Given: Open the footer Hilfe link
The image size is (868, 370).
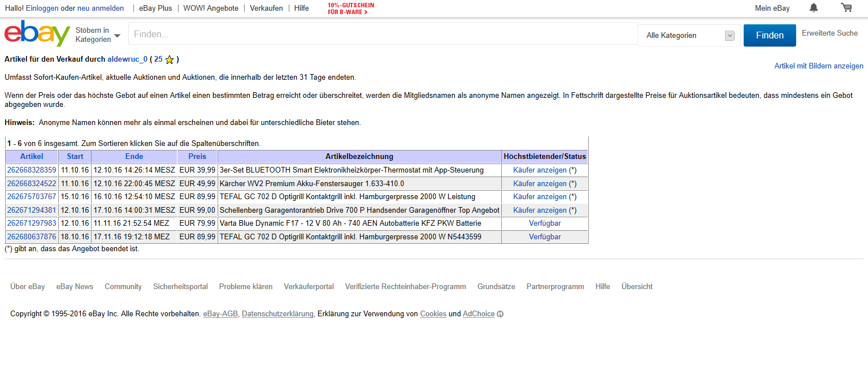Looking at the screenshot, I should [x=603, y=287].
